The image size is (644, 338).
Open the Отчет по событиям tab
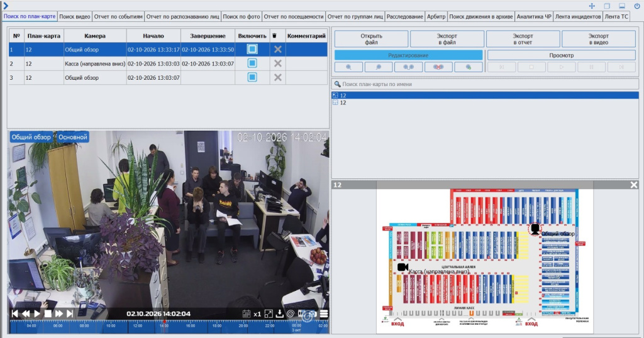coord(118,16)
